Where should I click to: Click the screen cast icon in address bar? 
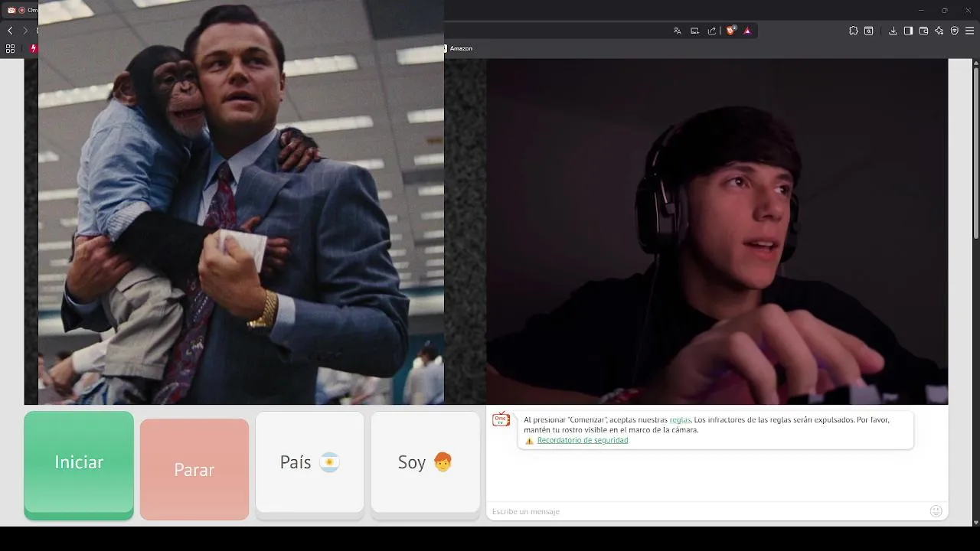pyautogui.click(x=694, y=31)
